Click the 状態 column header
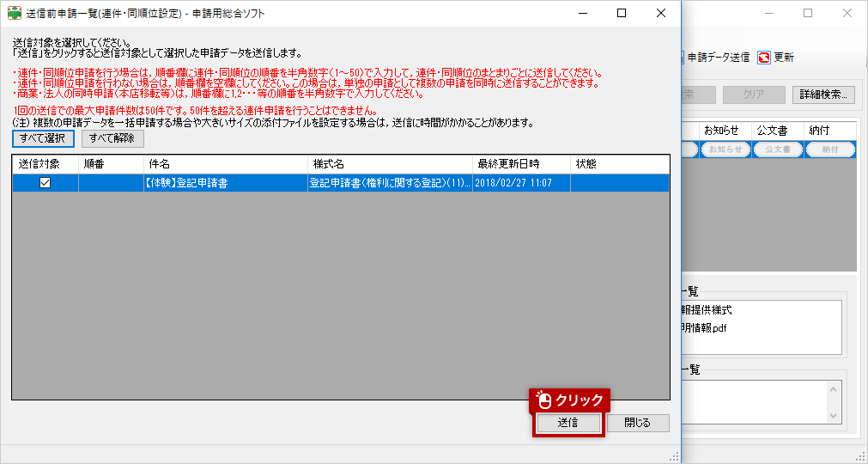Viewport: 868px width, 464px height. pyautogui.click(x=619, y=164)
